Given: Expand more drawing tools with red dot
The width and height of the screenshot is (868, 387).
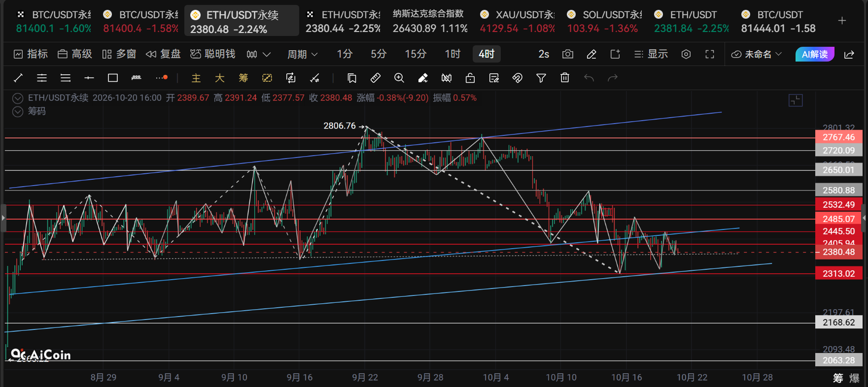Looking at the screenshot, I should pyautogui.click(x=162, y=78).
